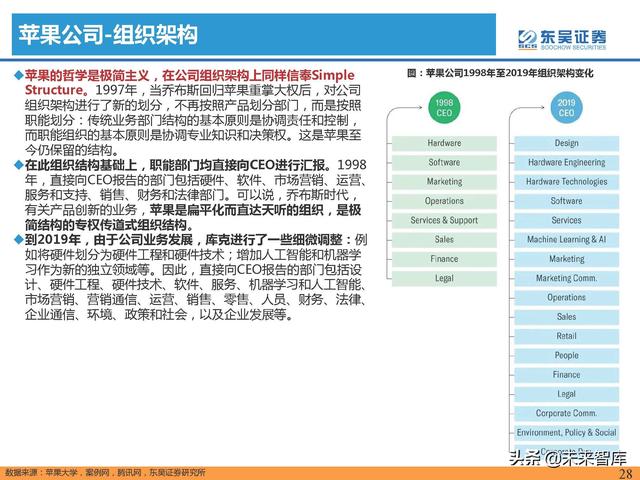Select the green Sales box under 1998 CEO
640x480 pixels.
444,240
